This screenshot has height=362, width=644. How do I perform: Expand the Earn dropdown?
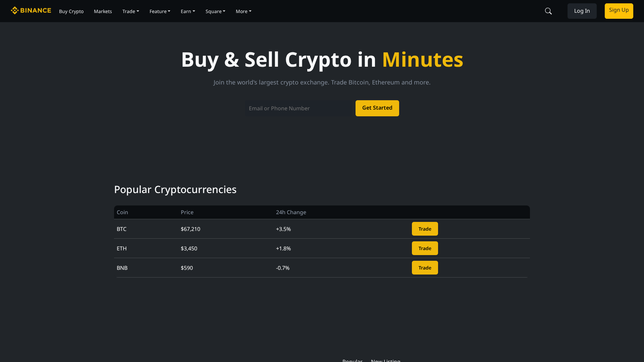(187, 11)
